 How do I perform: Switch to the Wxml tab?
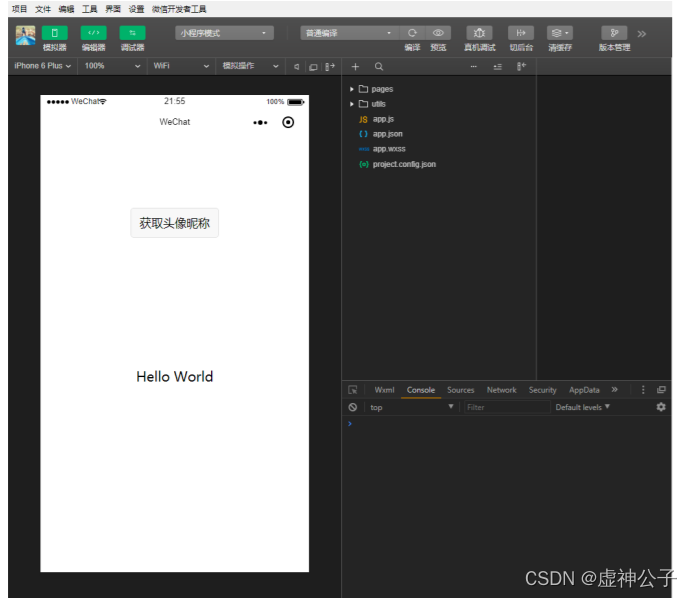[384, 390]
